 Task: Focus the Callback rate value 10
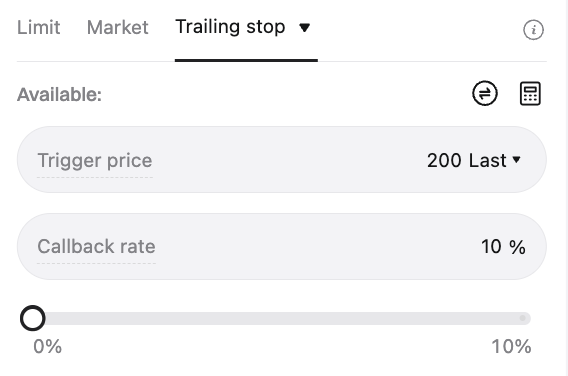491,247
